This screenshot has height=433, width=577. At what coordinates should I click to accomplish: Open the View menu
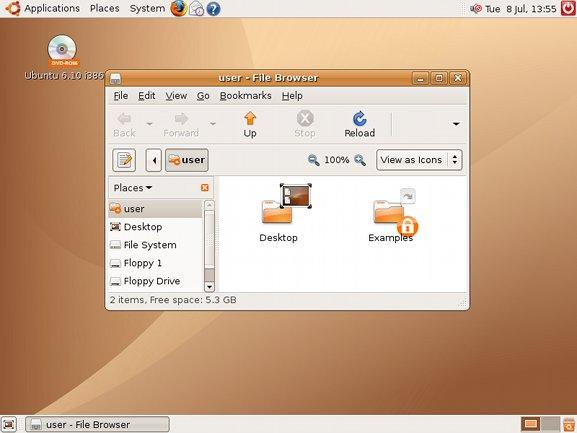click(x=176, y=96)
